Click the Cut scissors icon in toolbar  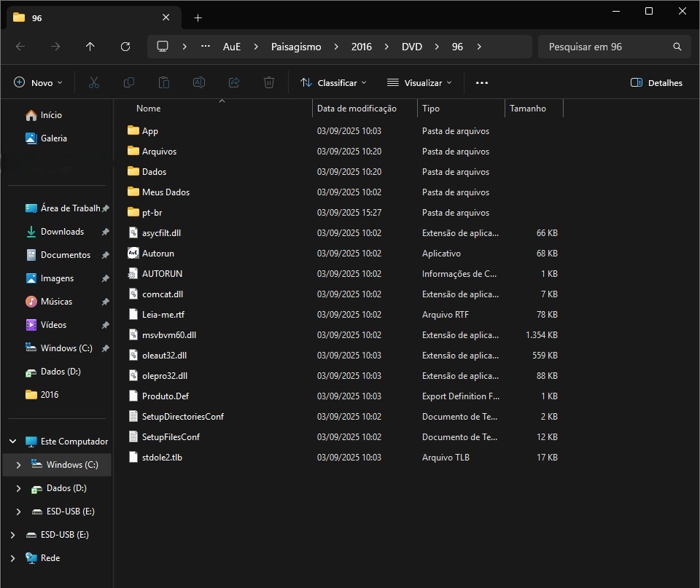(x=93, y=82)
